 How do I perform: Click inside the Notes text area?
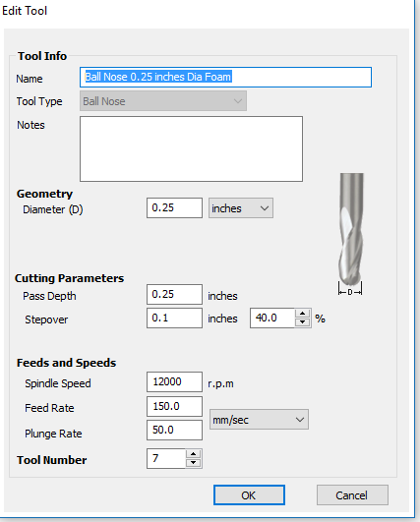[x=191, y=148]
